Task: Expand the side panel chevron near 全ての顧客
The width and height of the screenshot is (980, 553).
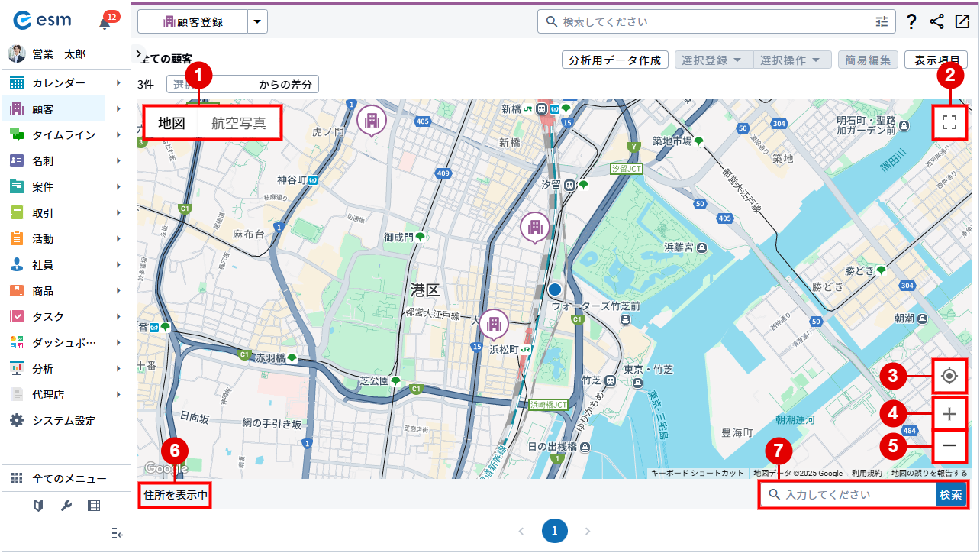Action: coord(138,54)
